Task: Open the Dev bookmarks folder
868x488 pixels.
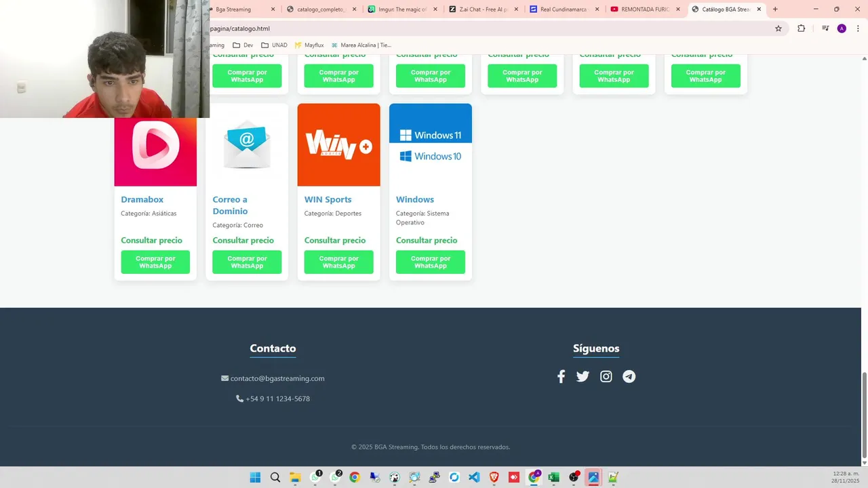Action: pos(243,45)
